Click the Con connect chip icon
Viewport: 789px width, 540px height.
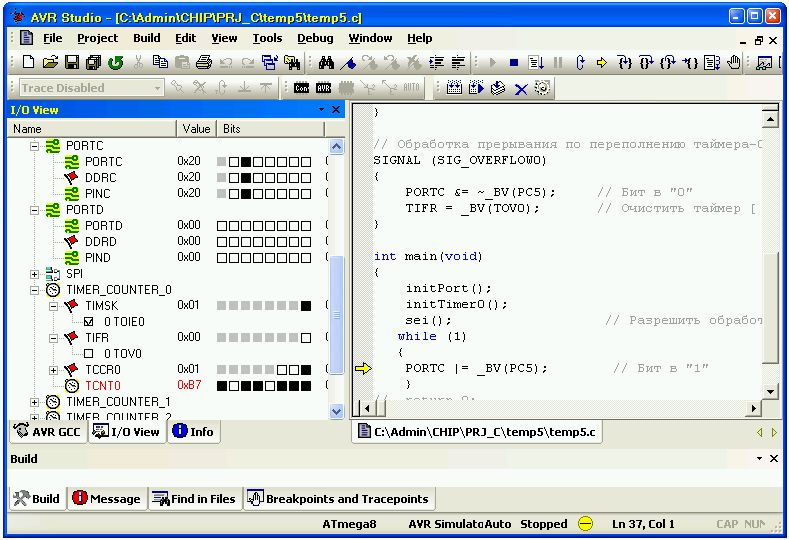click(x=301, y=88)
